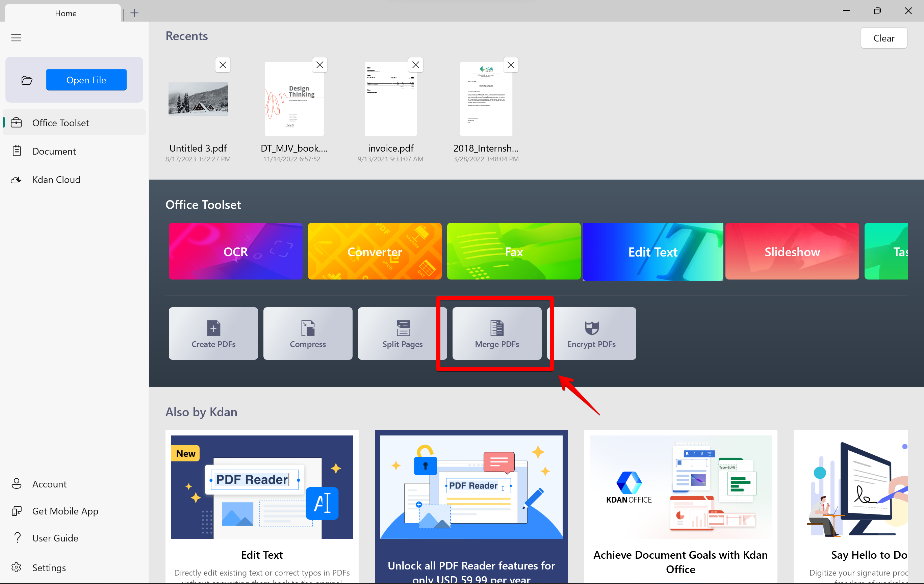The width and height of the screenshot is (924, 584).
Task: Click the invoice.pdf file name
Action: 391,149
